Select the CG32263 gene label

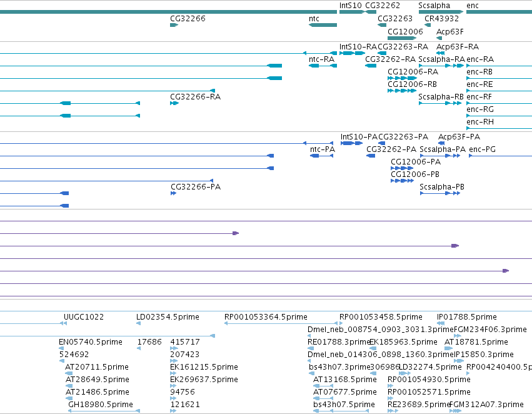[x=395, y=19]
